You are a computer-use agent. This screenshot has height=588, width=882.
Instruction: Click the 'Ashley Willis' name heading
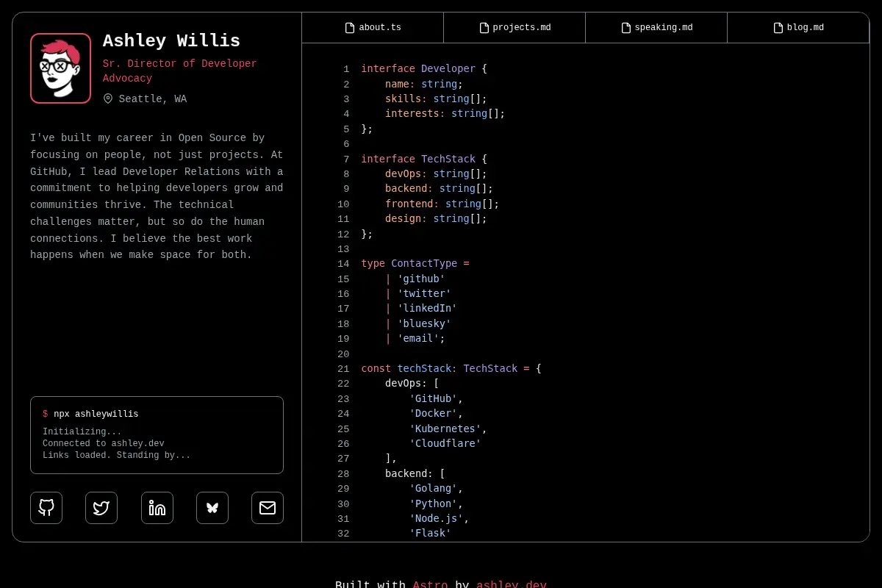coord(171,41)
